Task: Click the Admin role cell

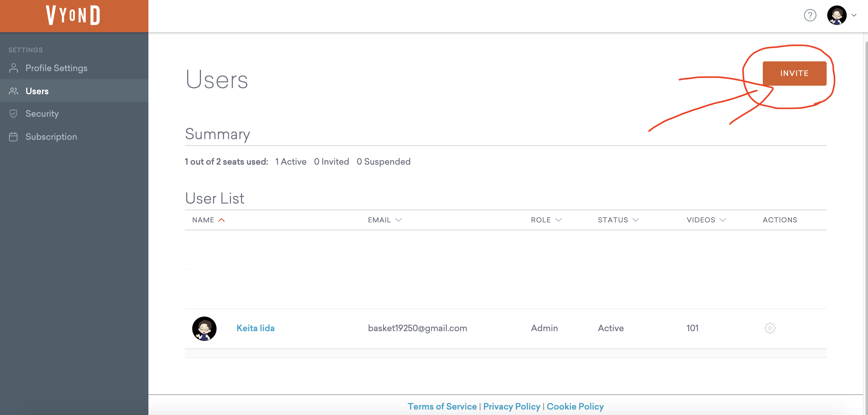Action: pyautogui.click(x=544, y=328)
